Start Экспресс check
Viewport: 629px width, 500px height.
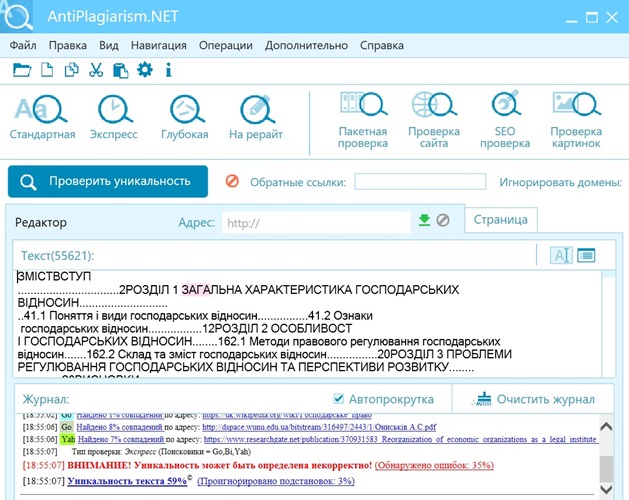(x=114, y=116)
